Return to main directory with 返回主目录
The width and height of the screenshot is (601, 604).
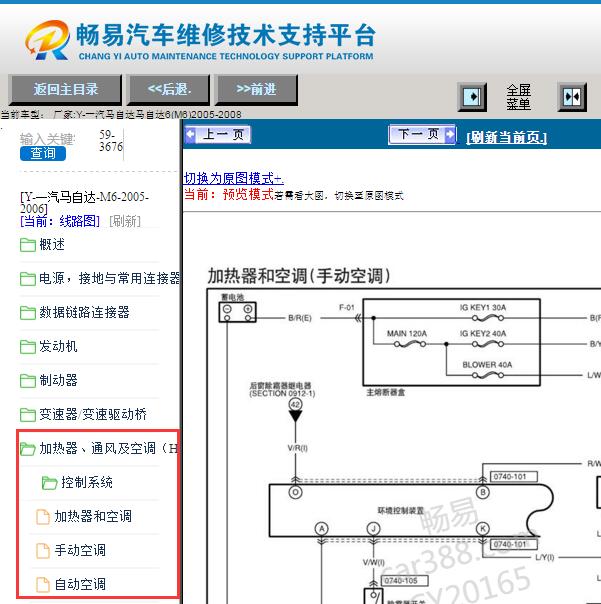pyautogui.click(x=65, y=90)
